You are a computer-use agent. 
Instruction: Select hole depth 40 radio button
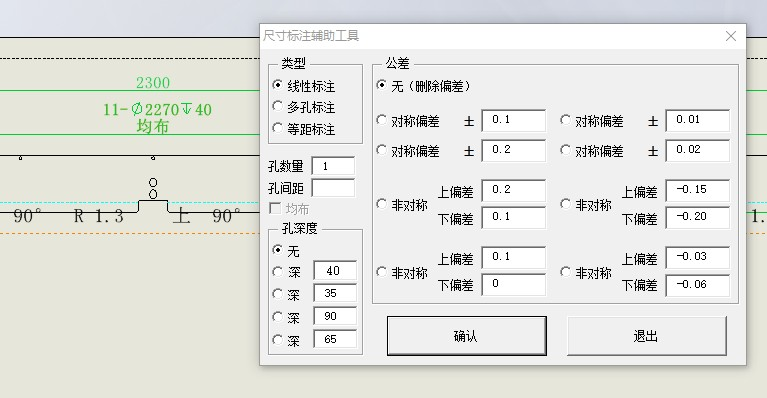[x=277, y=271]
